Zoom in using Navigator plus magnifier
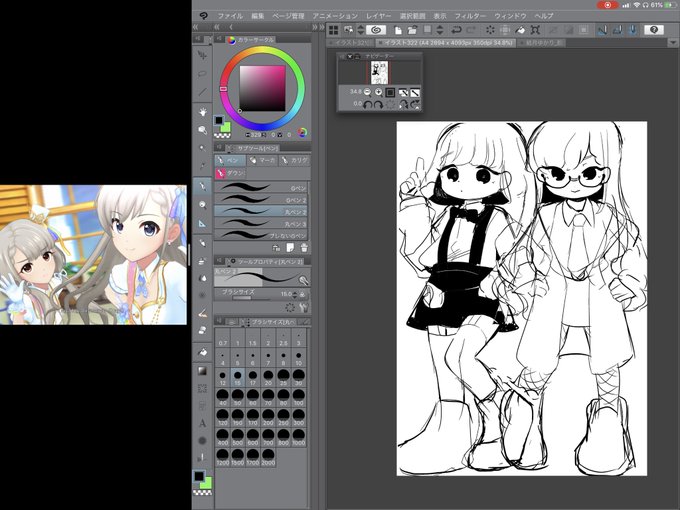 [379, 92]
